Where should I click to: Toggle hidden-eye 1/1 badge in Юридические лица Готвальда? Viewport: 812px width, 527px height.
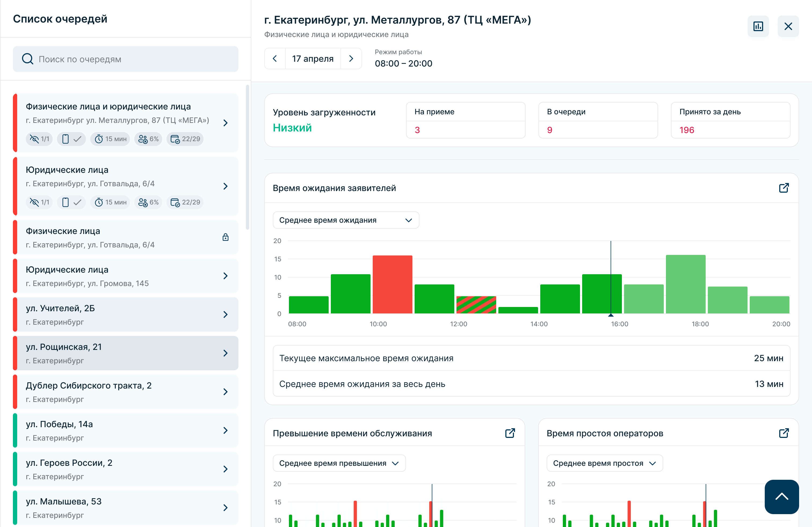point(39,202)
